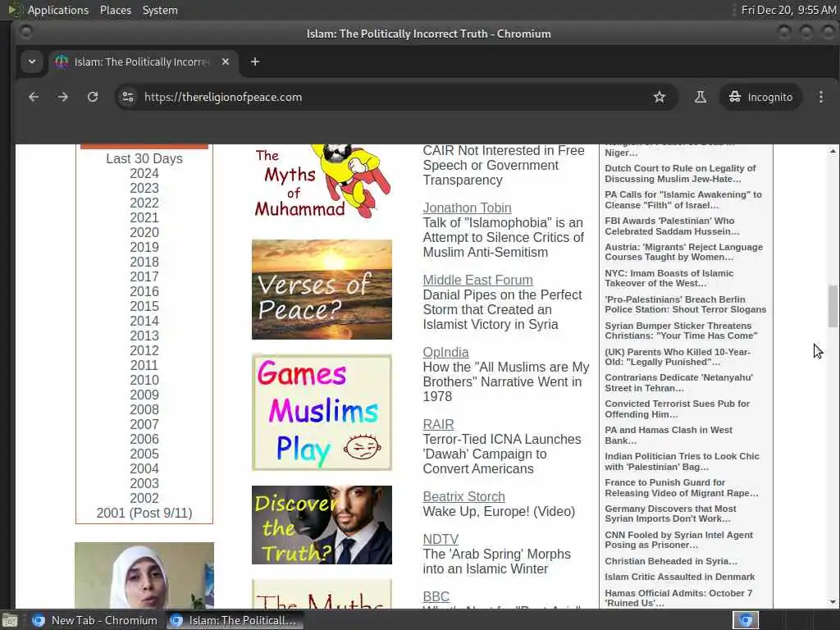Open the Chromium three-dot menu

[x=820, y=97]
